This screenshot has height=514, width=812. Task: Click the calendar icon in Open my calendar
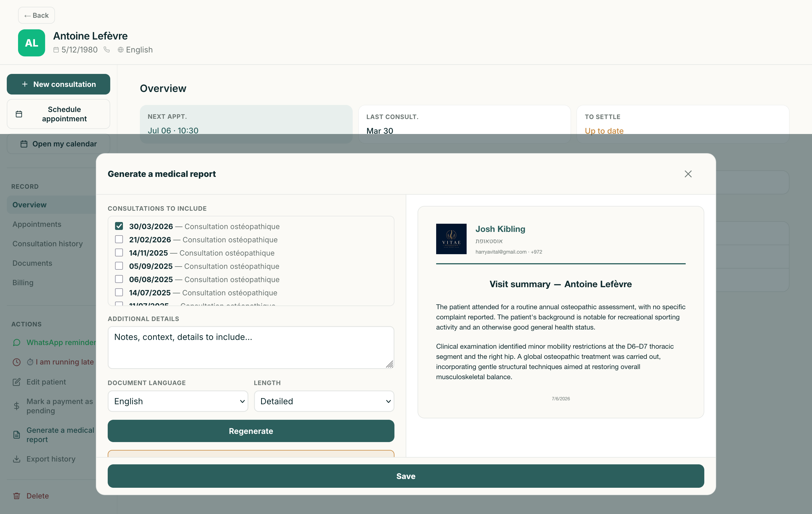click(24, 144)
